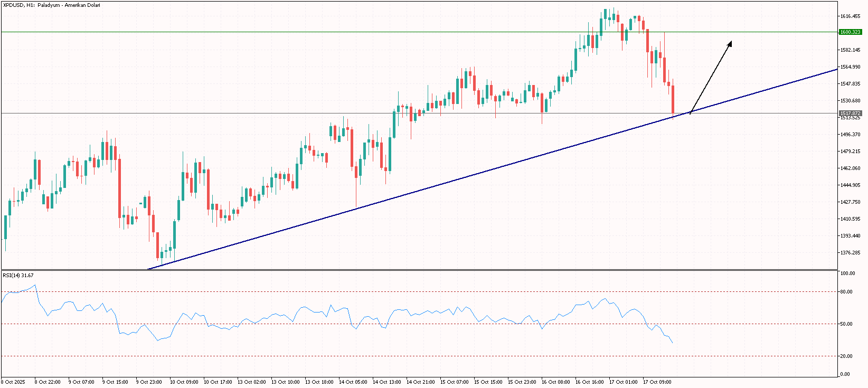The width and height of the screenshot is (868, 388).
Task: Click the last red candle touching the trendline
Action: pos(673,99)
